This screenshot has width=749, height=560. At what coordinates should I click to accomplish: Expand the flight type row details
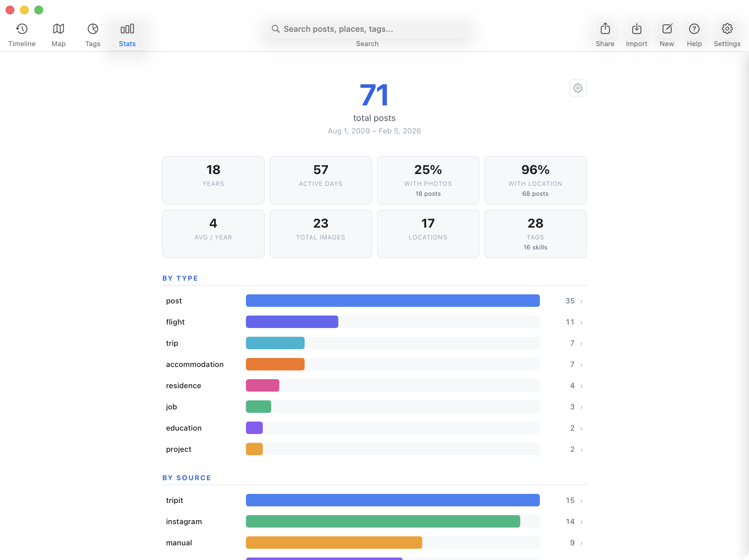581,322
